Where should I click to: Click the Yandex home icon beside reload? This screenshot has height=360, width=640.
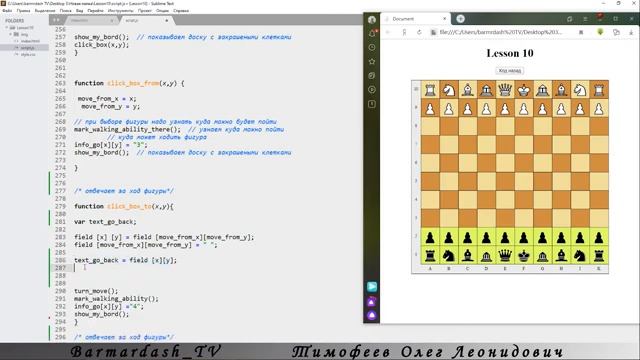[404, 32]
